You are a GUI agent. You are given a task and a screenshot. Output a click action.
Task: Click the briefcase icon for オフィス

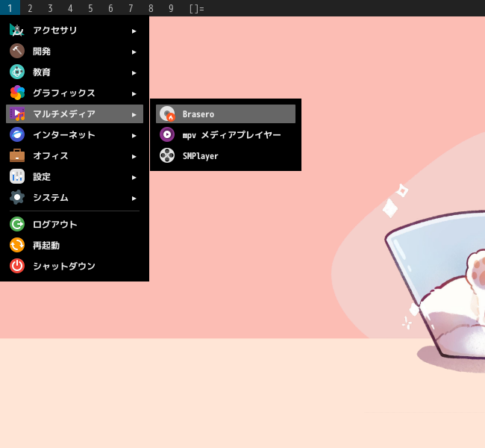(17, 155)
